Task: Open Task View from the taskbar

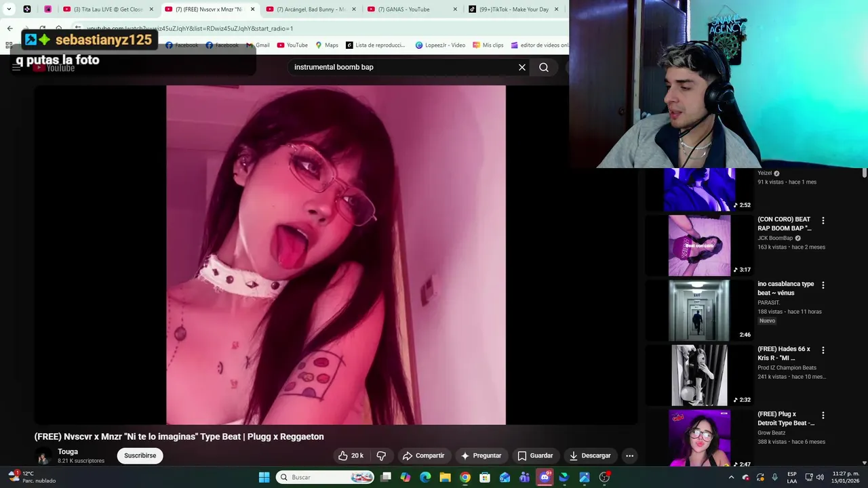Action: pyautogui.click(x=386, y=477)
